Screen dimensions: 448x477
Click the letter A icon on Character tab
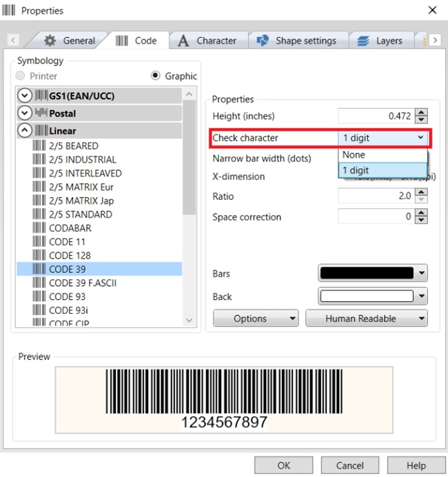(x=183, y=41)
